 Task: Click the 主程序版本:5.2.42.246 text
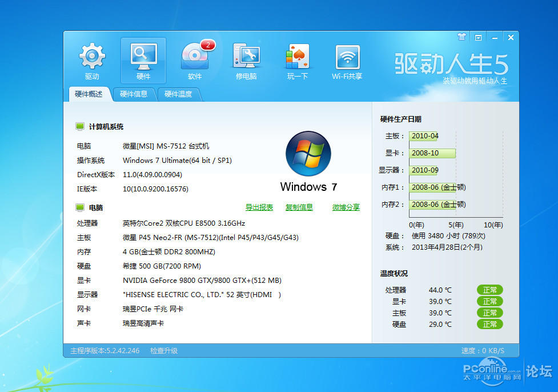click(105, 351)
